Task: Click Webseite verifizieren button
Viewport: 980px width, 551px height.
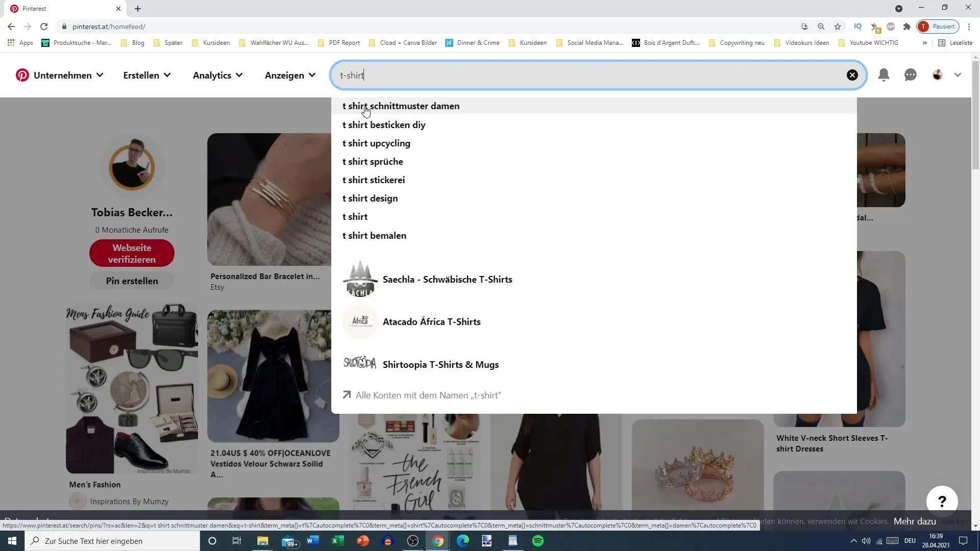Action: (132, 254)
